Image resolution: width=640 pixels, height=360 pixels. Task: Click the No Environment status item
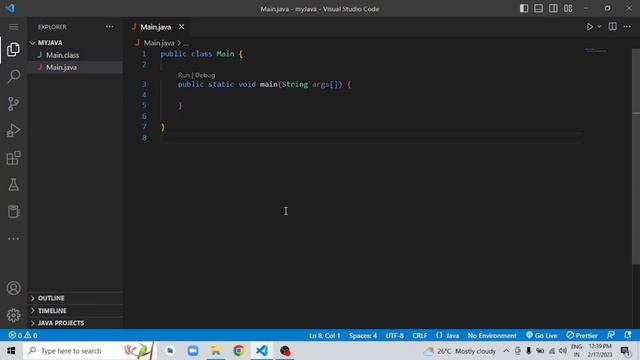click(x=492, y=336)
